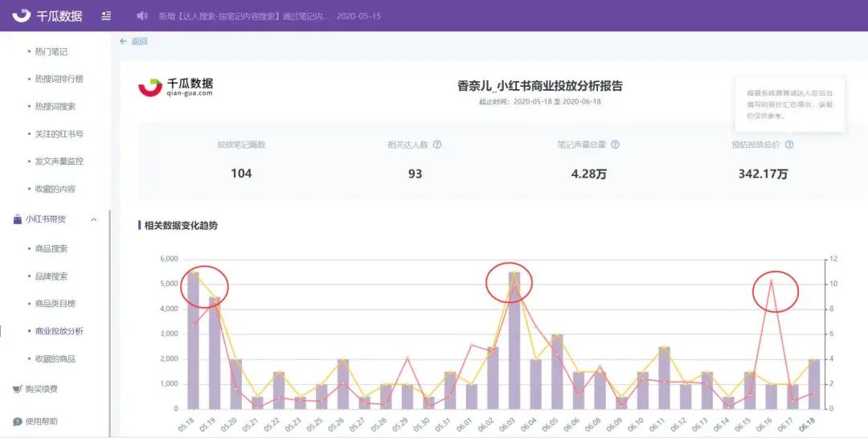Click the 05.19 bar in the chart

click(x=215, y=354)
